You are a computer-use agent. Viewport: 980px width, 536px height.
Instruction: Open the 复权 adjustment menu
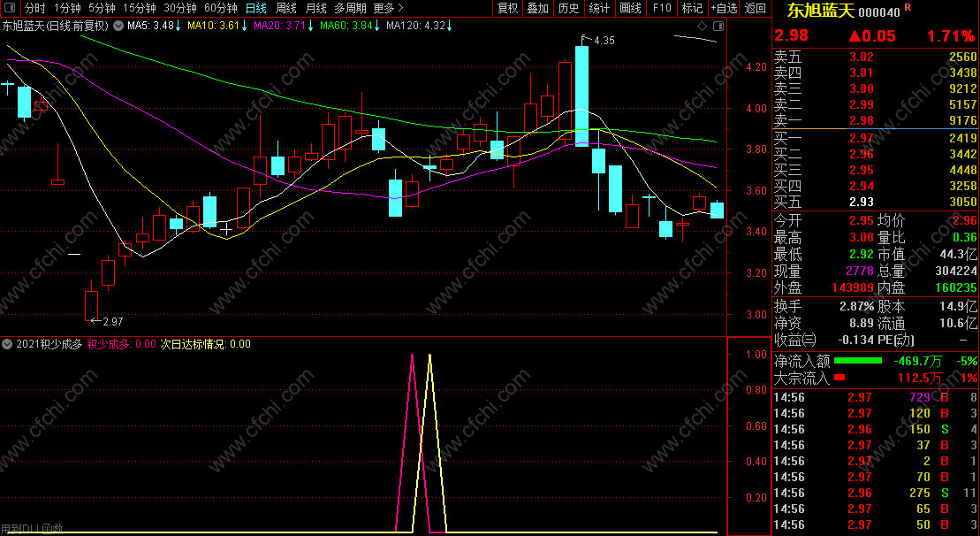[507, 8]
